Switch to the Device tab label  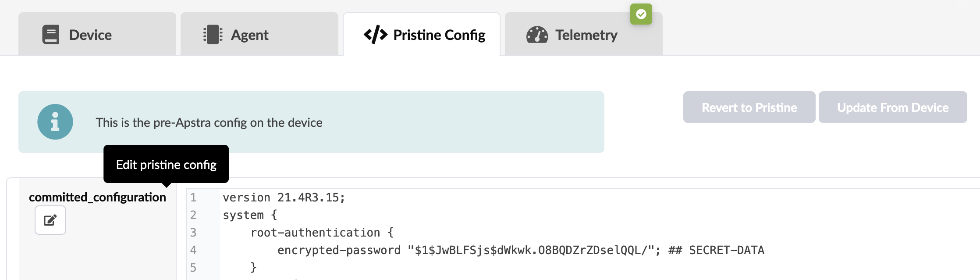[90, 35]
